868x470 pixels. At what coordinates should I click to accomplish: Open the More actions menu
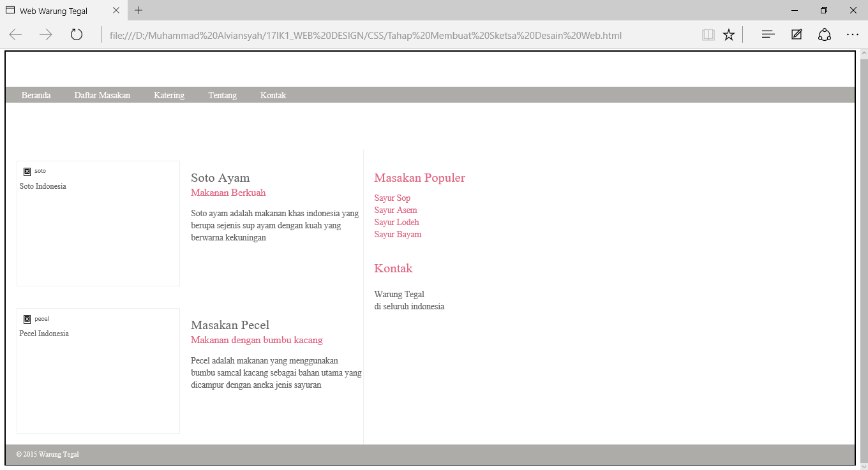[853, 34]
